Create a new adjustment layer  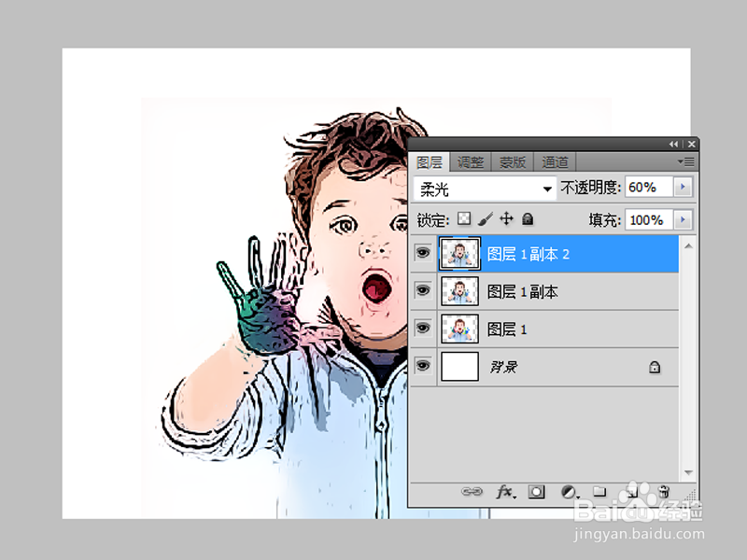click(568, 492)
